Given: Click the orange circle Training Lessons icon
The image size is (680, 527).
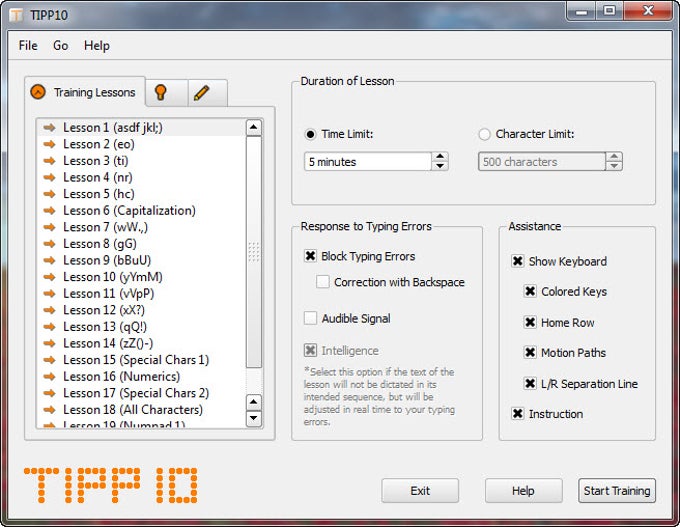Looking at the screenshot, I should tap(38, 92).
